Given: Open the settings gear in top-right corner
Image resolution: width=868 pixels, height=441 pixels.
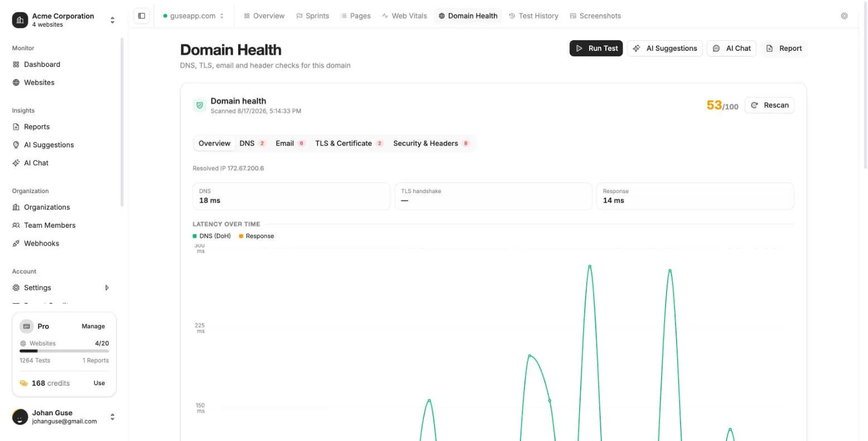Looking at the screenshot, I should click(x=844, y=16).
